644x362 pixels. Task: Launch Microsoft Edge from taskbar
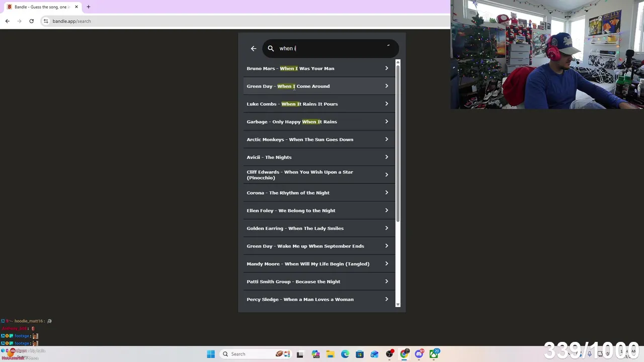(345, 354)
